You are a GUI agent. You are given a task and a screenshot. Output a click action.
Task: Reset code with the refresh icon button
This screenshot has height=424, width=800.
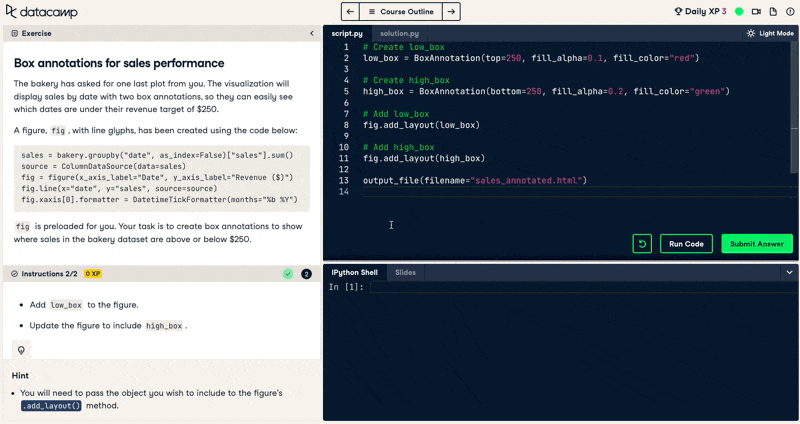coord(642,244)
